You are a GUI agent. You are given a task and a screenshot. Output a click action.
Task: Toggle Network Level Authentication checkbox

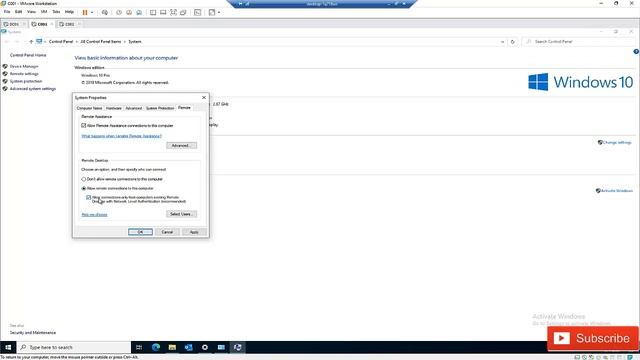tap(89, 198)
